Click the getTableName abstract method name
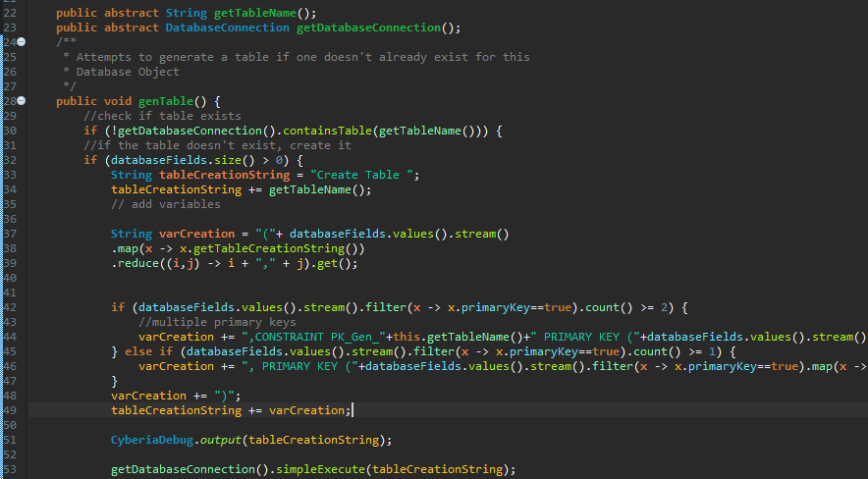The image size is (868, 479). (255, 13)
